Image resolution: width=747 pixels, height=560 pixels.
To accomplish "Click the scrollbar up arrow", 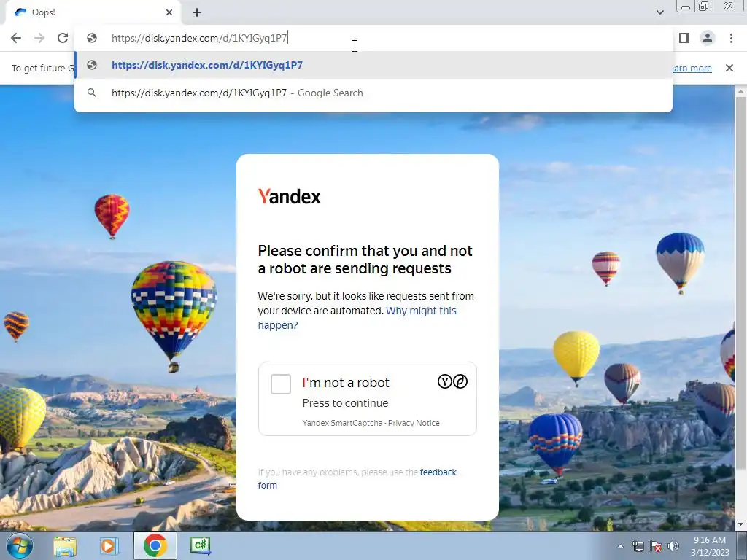I will click(x=740, y=90).
